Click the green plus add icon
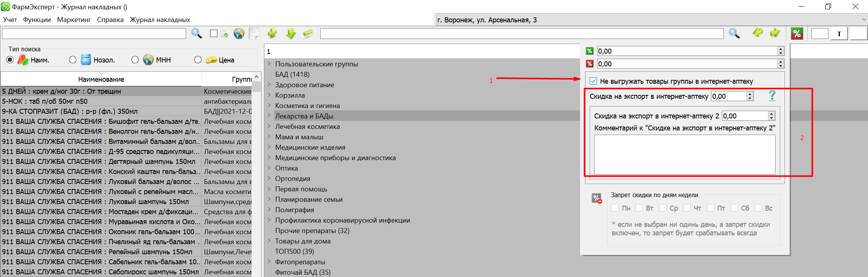The width and height of the screenshot is (868, 277). pos(273,34)
